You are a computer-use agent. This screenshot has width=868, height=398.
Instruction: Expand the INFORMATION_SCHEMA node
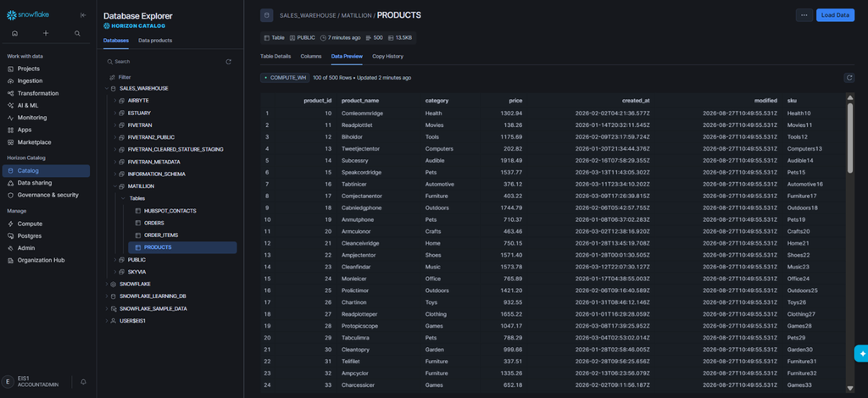click(115, 174)
